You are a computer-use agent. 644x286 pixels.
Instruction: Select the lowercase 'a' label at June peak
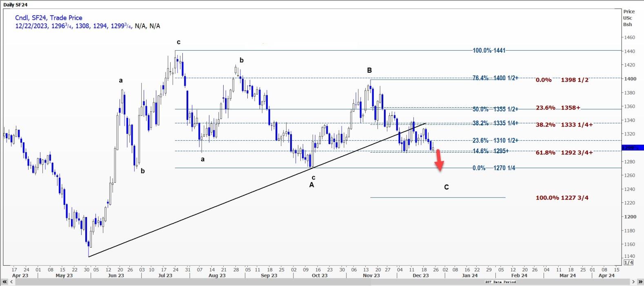tap(121, 81)
